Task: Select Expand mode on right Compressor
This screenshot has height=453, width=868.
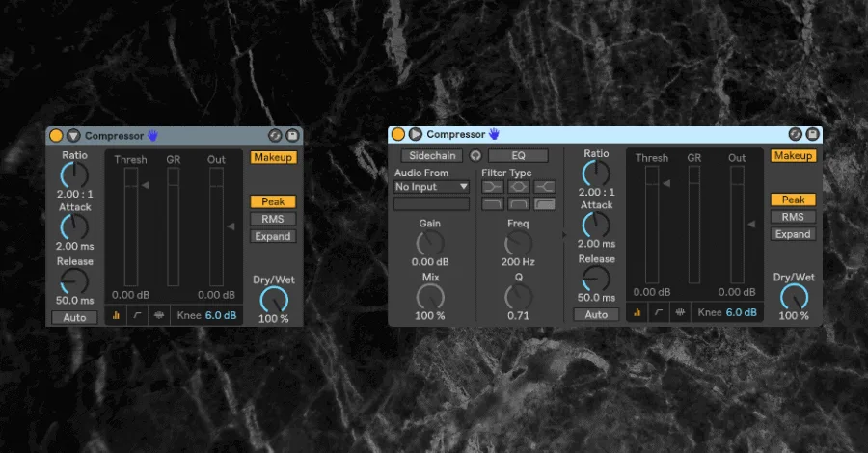Action: pyautogui.click(x=794, y=234)
